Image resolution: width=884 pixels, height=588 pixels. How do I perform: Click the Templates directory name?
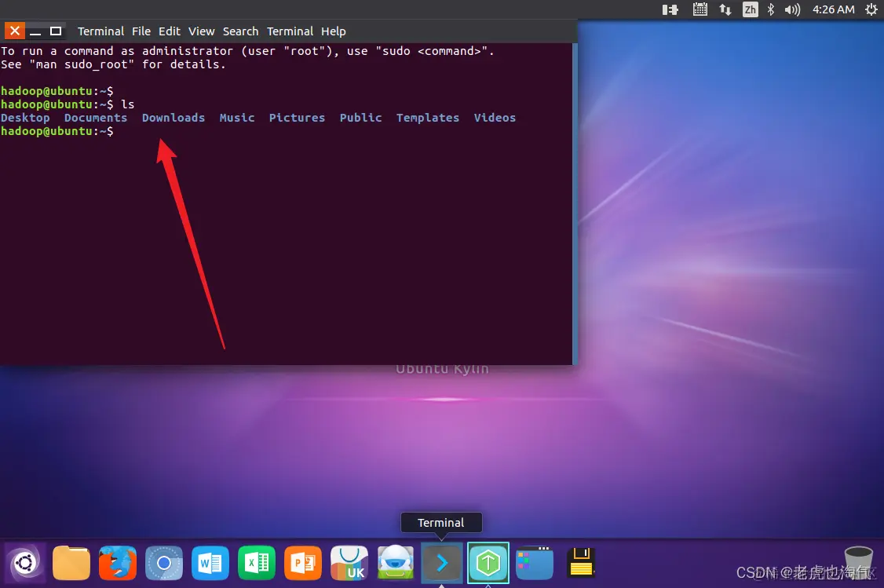(x=427, y=118)
